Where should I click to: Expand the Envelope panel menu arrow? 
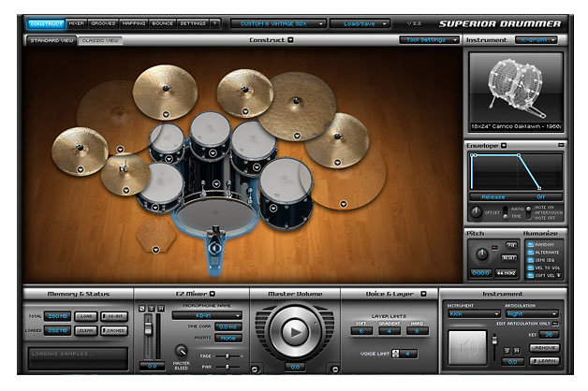tap(504, 145)
